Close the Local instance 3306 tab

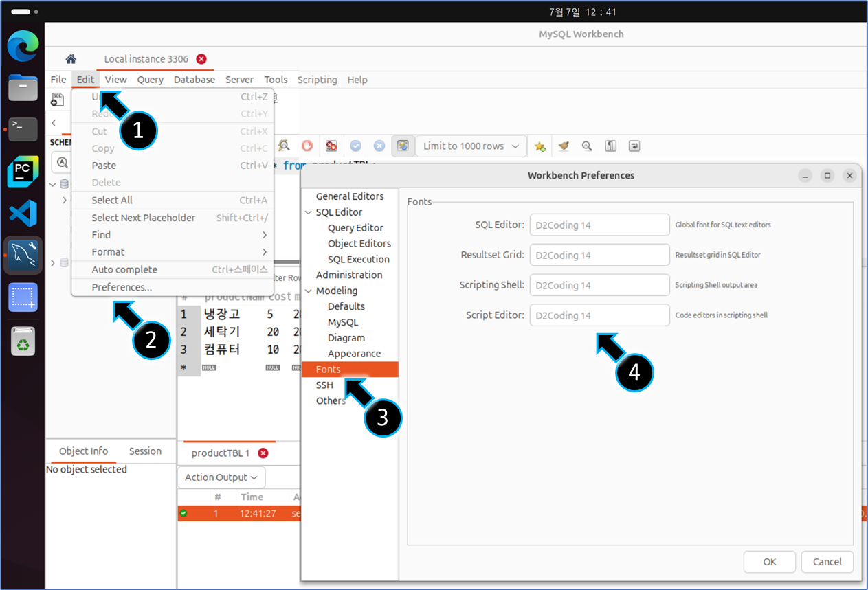pyautogui.click(x=201, y=59)
